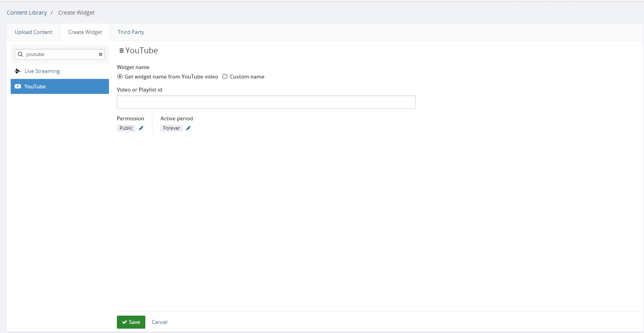Click the YouTube heading text
This screenshot has width=644, height=333.
coord(142,51)
